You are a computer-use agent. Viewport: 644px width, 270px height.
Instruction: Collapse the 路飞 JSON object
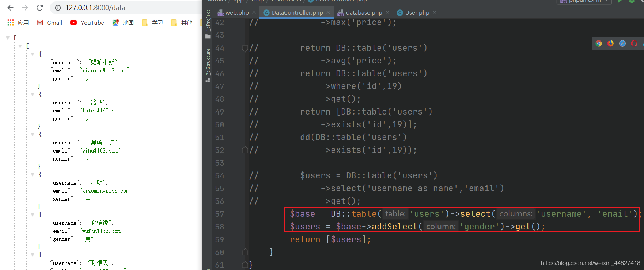pyautogui.click(x=33, y=94)
